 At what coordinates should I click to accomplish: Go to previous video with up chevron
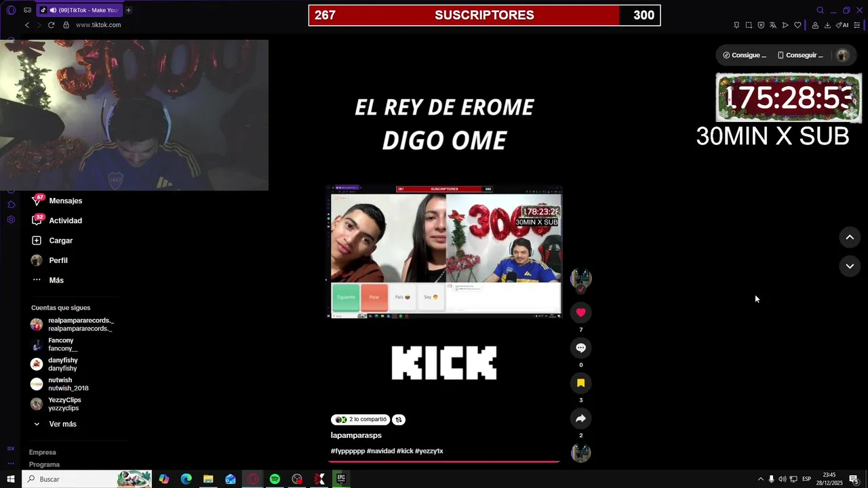850,237
